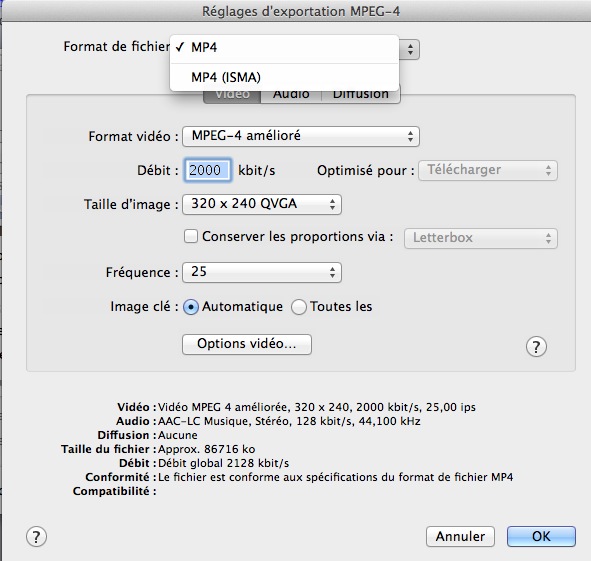Click the help icon in video panel

536,346
